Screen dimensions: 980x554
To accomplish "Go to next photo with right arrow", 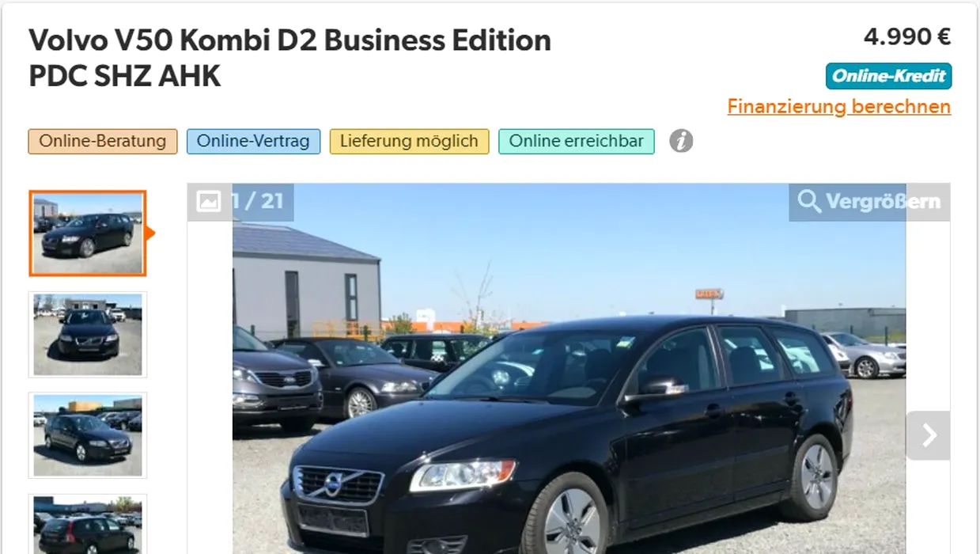I will click(929, 435).
